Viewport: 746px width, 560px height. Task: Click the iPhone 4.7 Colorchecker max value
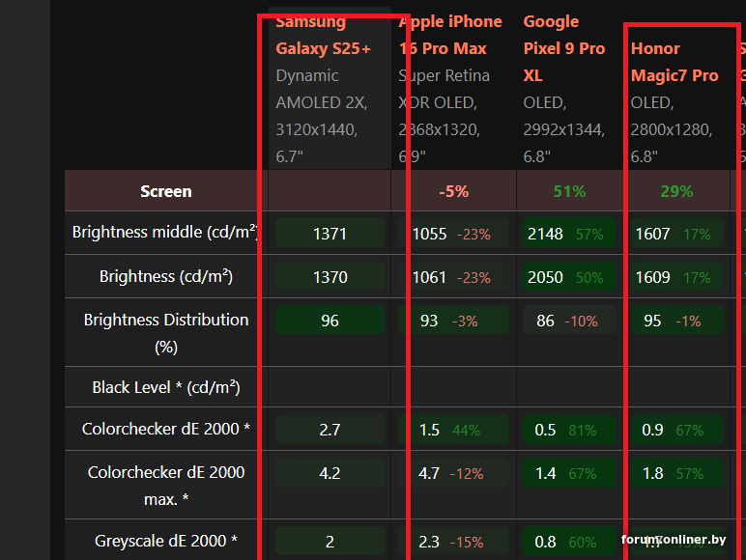[x=429, y=473]
